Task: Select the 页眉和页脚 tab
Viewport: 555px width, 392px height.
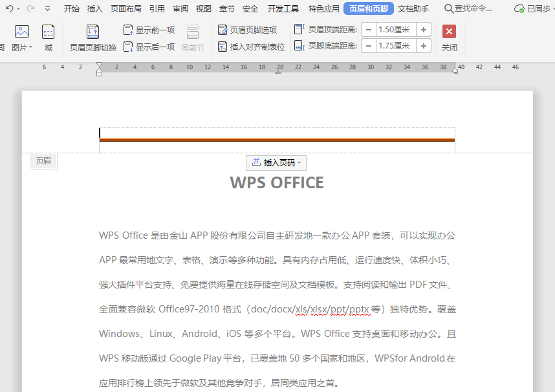Action: tap(369, 8)
